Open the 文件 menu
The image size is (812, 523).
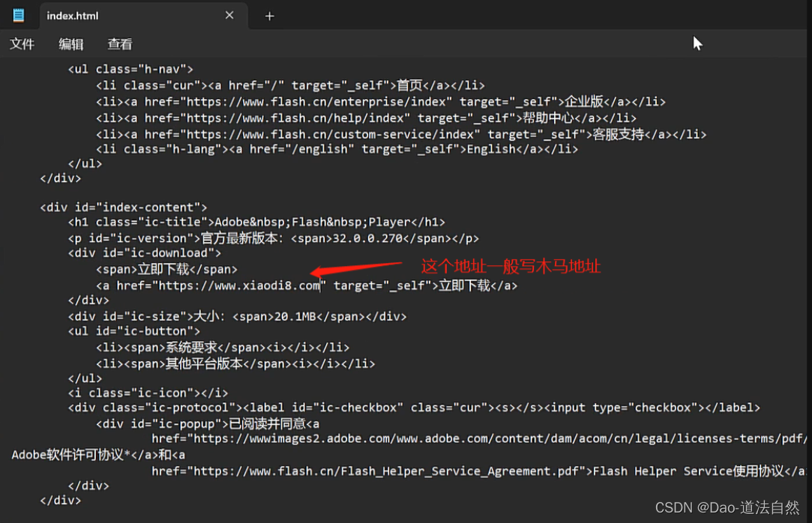click(22, 44)
